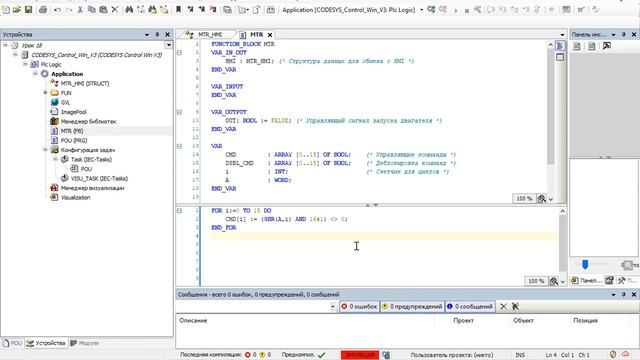The height and width of the screenshot is (360, 640).
Task: Sort messages by the description column header
Action: point(193,321)
